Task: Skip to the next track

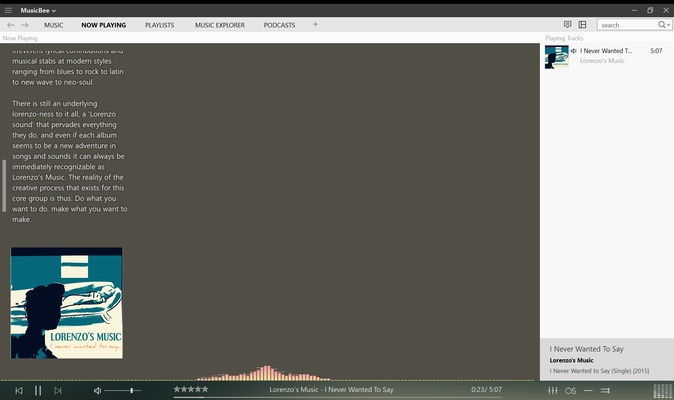Action: pyautogui.click(x=58, y=391)
